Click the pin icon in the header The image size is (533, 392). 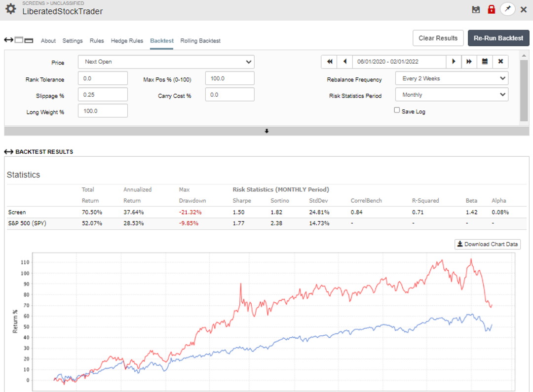tap(507, 9)
